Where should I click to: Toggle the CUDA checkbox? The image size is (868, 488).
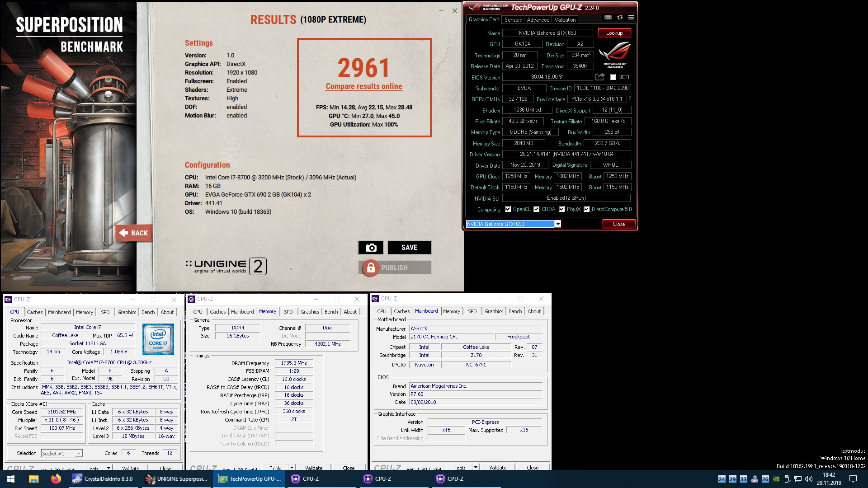[537, 209]
